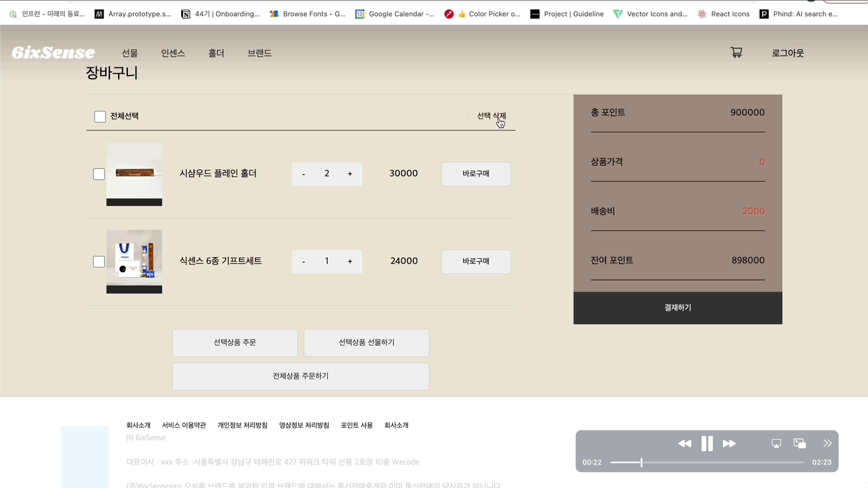Click the 전체상품 주문하기 button
Screen dimensions: 868x488
(x=300, y=376)
